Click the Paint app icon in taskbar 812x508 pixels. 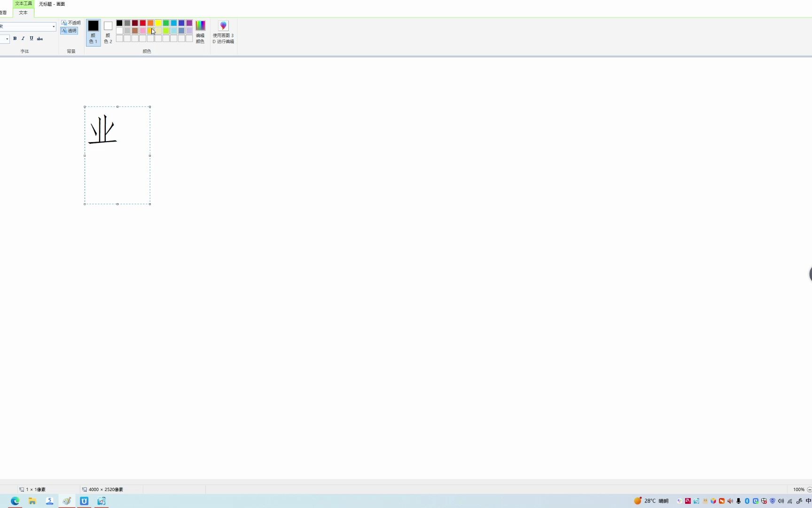click(x=67, y=501)
